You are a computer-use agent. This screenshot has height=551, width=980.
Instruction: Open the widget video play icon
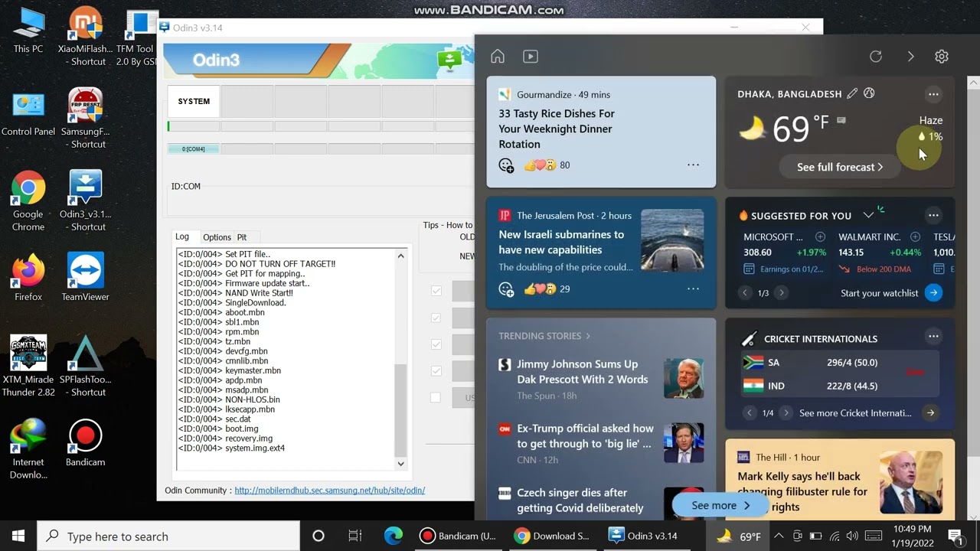531,57
